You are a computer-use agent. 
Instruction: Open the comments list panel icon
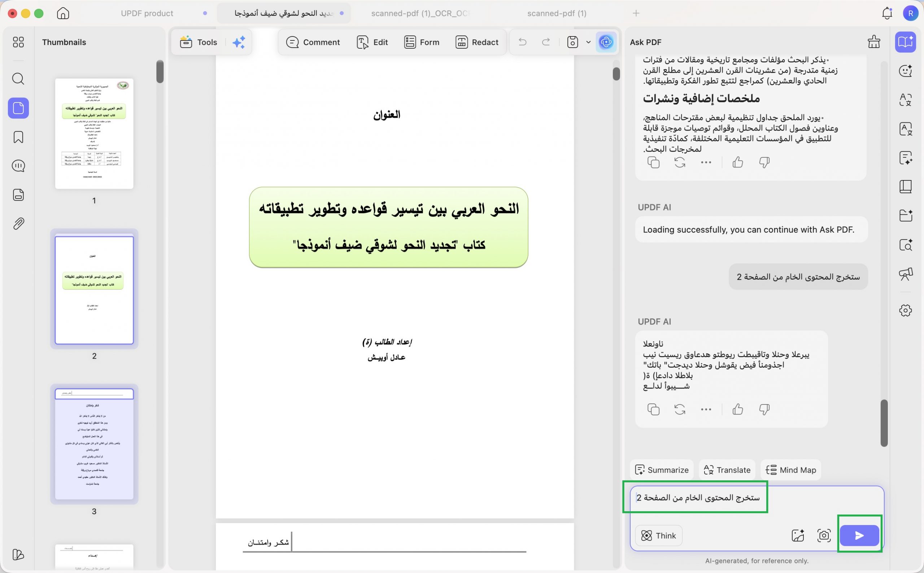[x=18, y=166]
